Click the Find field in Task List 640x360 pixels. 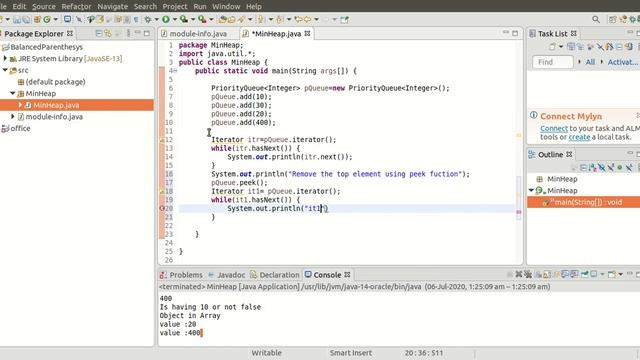(553, 62)
